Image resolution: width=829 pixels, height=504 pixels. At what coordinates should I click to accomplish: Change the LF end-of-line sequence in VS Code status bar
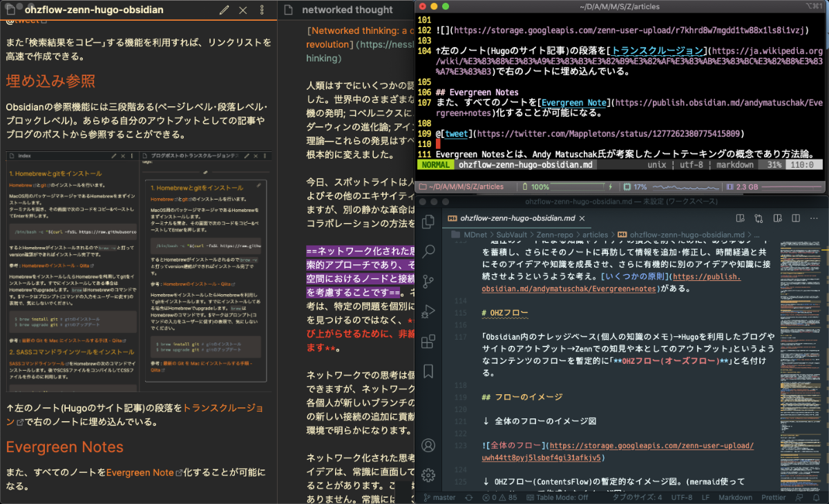705,497
